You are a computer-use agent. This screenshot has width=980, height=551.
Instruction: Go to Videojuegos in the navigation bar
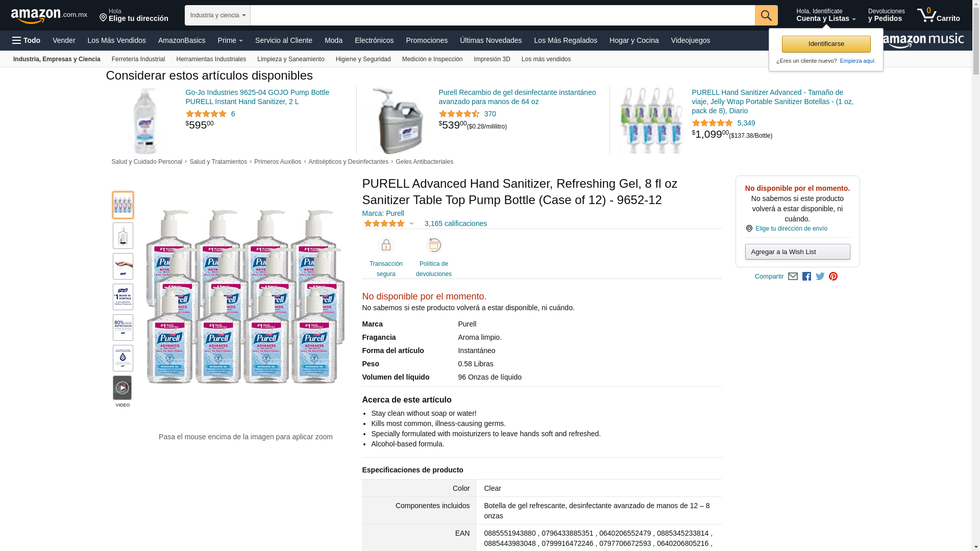click(690, 40)
